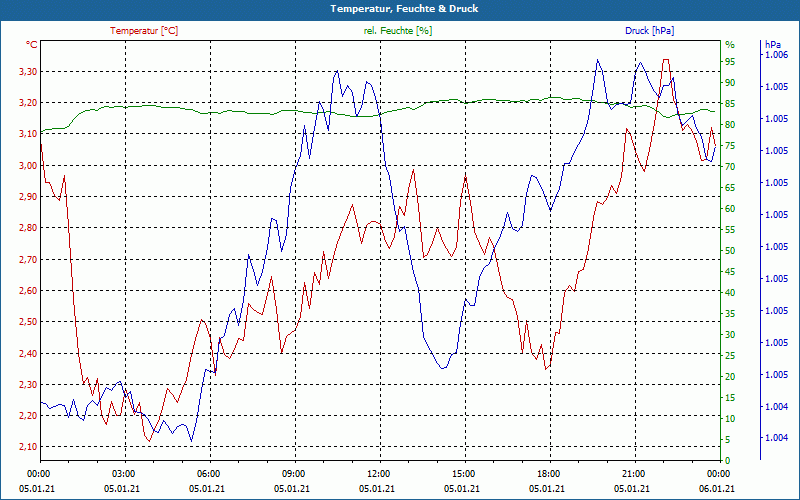Viewport: 800px width, 500px height.
Task: Click the 2,90 temperature axis value
Action: point(28,197)
